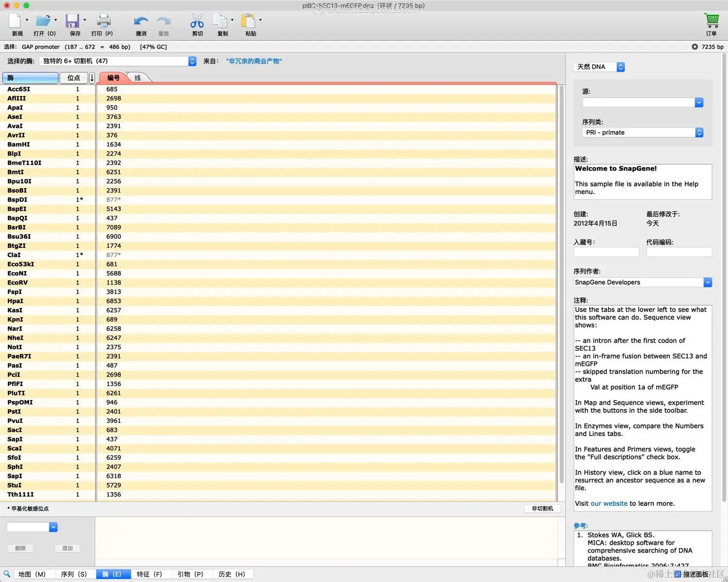Click the cut position 5688 for EcoNI
The height and width of the screenshot is (582, 728).
114,274
